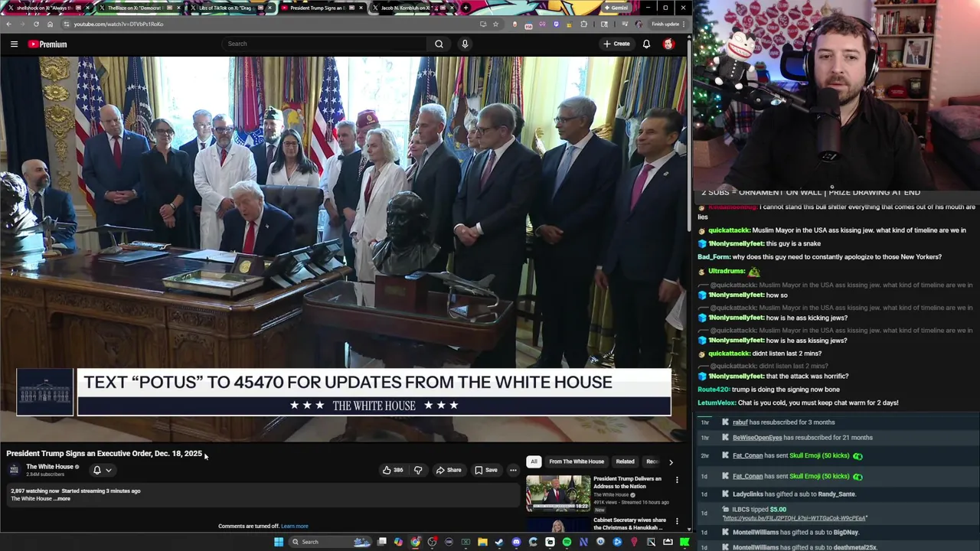
Task: Open a new browser tab with plus
Action: point(465,8)
